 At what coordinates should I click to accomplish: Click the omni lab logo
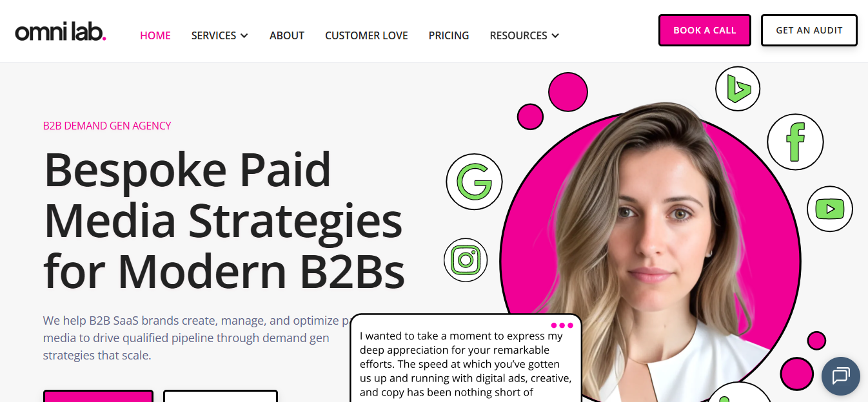tap(61, 32)
